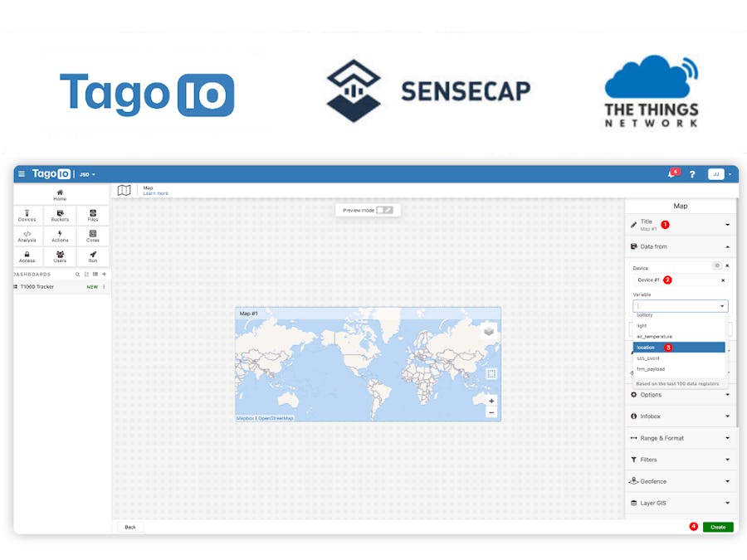Expand the Layer GIS section
747x560 pixels.
(x=681, y=503)
